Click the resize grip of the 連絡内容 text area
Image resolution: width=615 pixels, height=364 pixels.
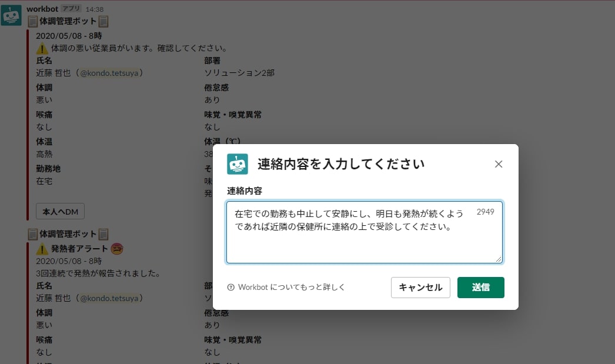pyautogui.click(x=499, y=259)
